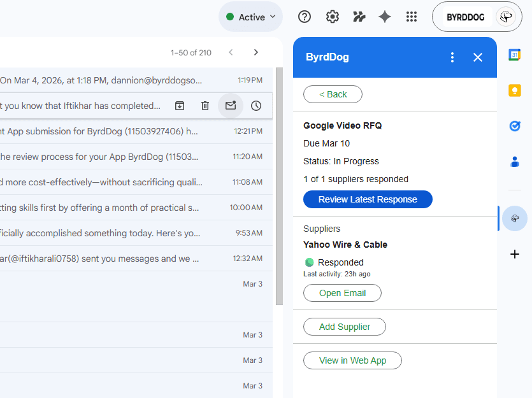Click the 1–50 of 210 count
This screenshot has height=398, width=532.
click(x=191, y=53)
